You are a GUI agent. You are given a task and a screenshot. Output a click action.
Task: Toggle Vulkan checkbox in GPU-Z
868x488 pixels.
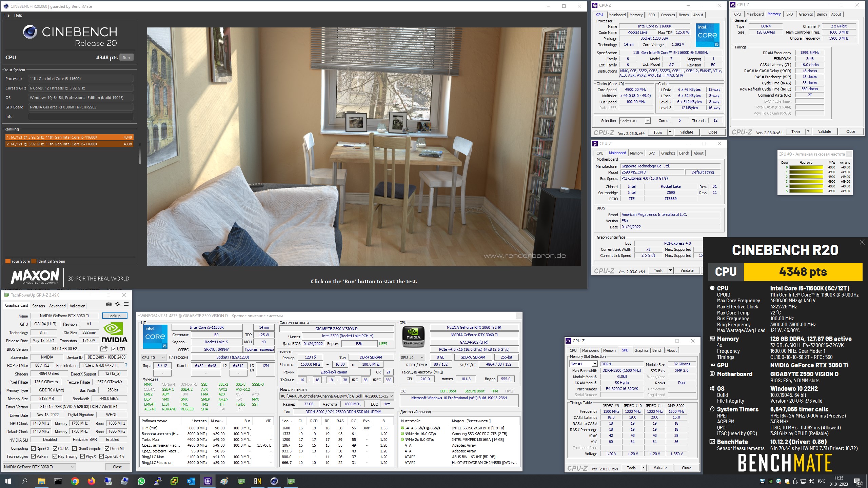click(x=33, y=456)
